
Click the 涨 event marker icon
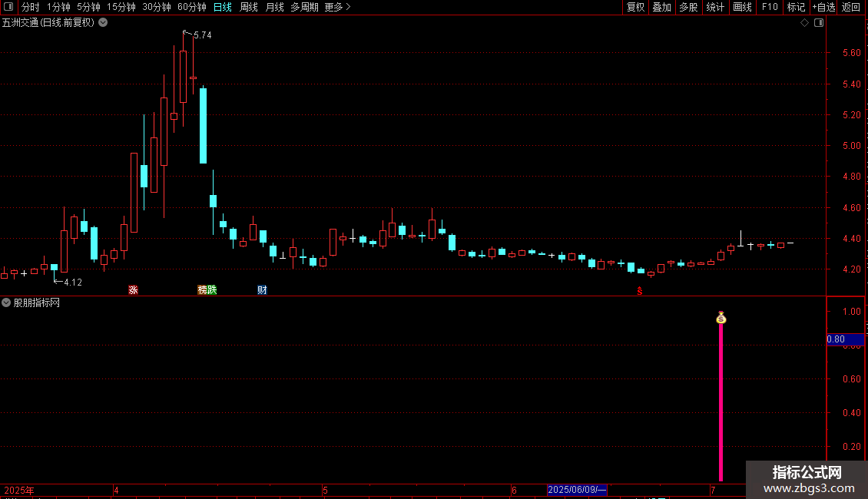pyautogui.click(x=133, y=290)
